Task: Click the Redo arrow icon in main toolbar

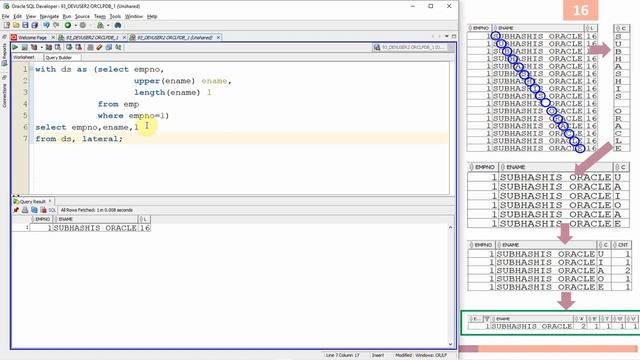Action: [56, 25]
